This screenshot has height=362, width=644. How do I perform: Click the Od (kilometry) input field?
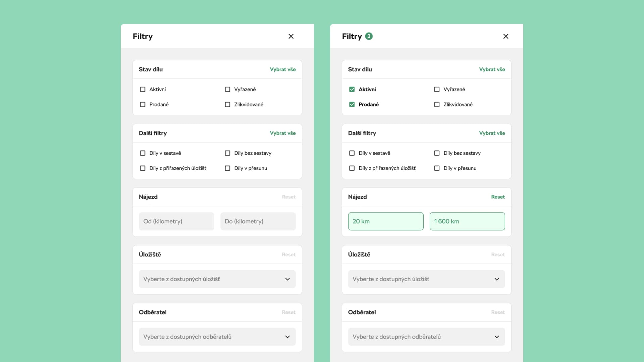[x=176, y=221]
